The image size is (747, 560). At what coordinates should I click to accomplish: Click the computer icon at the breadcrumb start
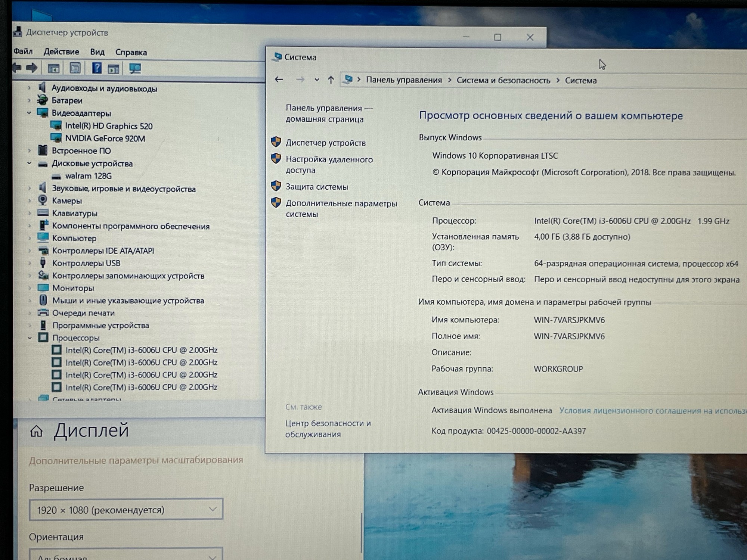coord(348,80)
